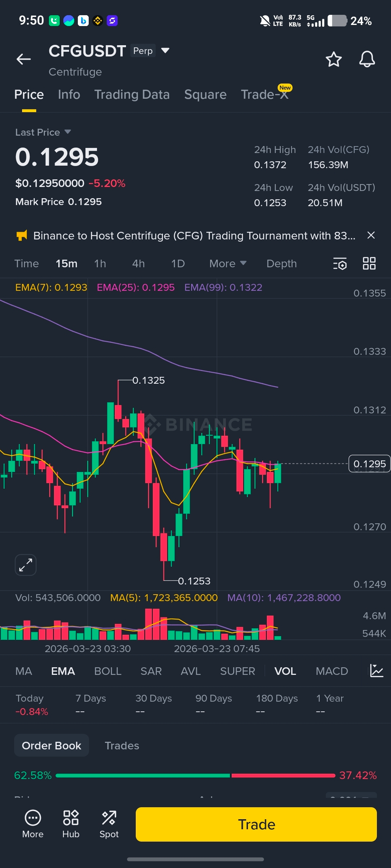Toggle the SUPER indicator

pos(237,671)
